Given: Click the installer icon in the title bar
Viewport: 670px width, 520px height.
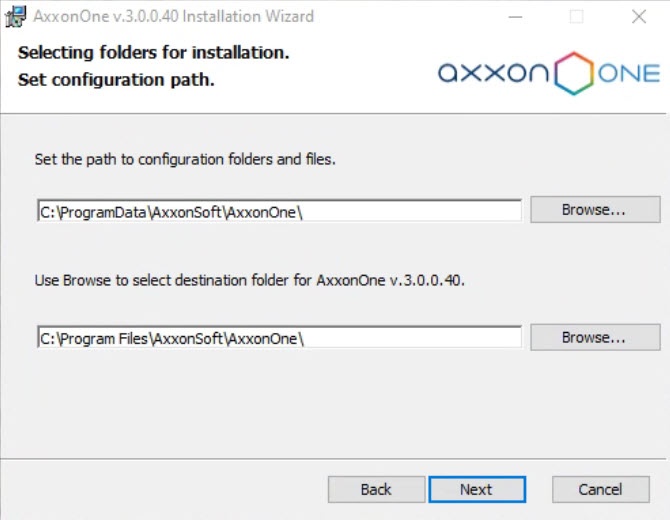Looking at the screenshot, I should [x=15, y=16].
